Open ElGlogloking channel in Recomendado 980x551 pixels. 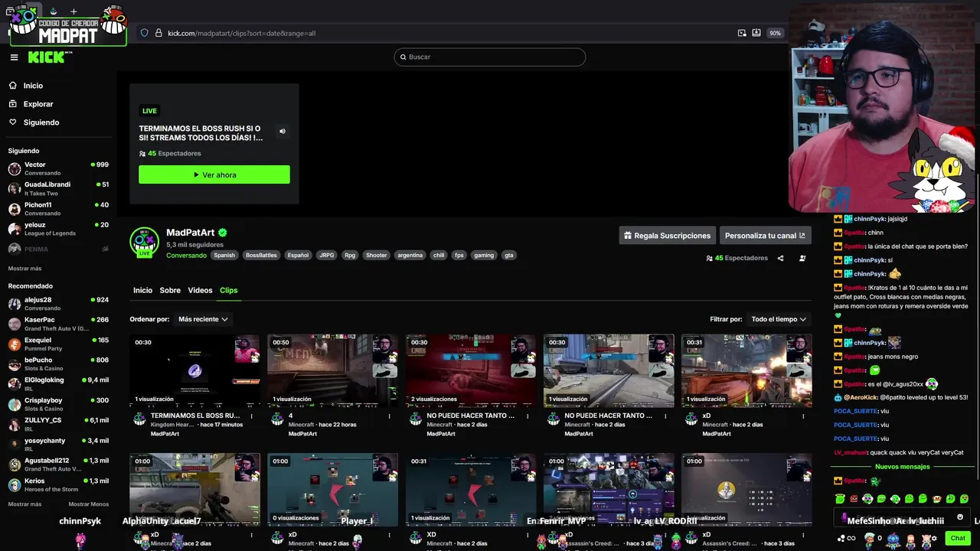[x=60, y=384]
